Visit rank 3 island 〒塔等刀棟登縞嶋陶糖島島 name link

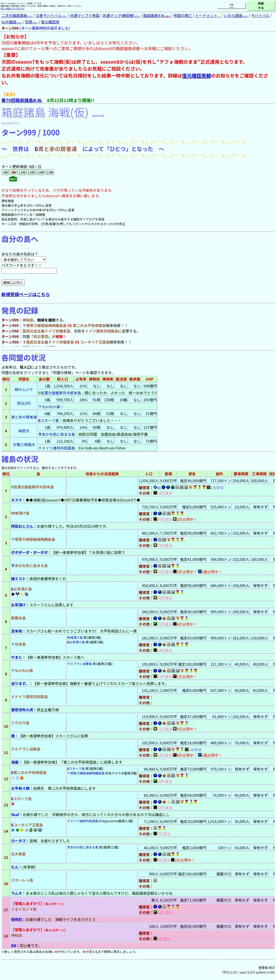coord(33,539)
